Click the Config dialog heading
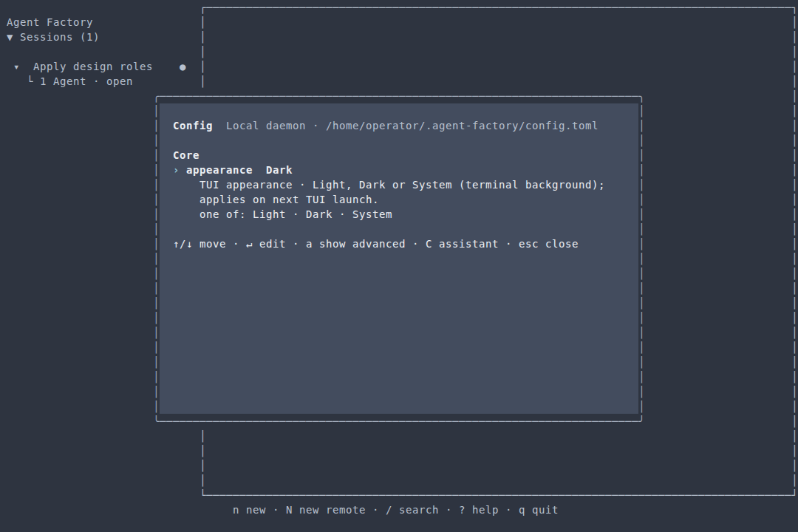 192,126
